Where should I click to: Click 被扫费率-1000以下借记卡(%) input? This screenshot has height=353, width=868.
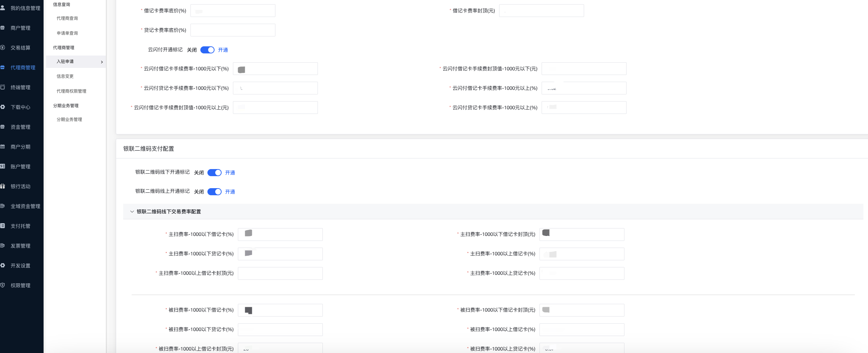click(280, 310)
